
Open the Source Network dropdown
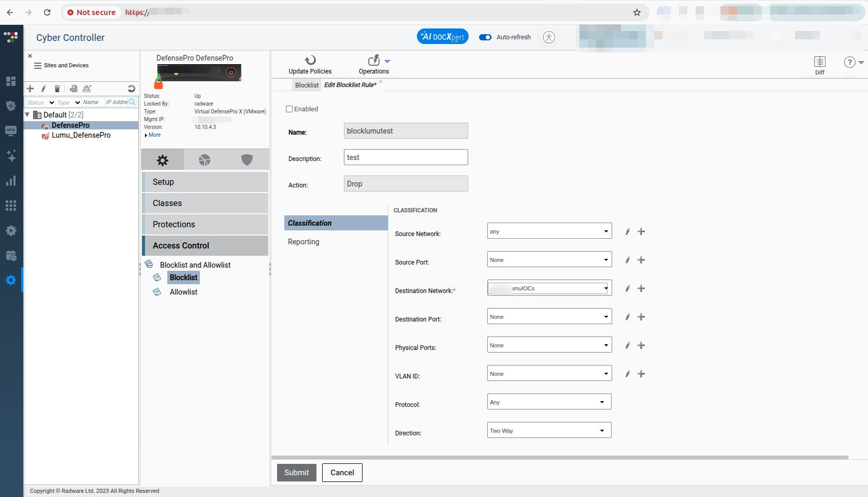pyautogui.click(x=549, y=231)
